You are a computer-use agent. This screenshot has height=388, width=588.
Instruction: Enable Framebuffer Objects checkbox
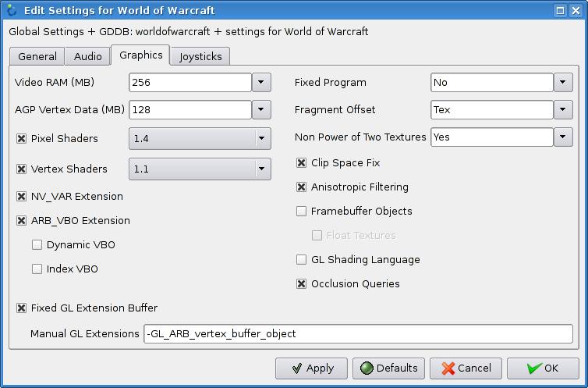pos(301,212)
